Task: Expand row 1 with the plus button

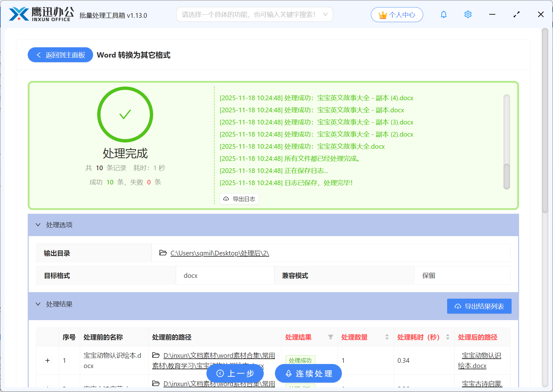Action: pos(47,360)
